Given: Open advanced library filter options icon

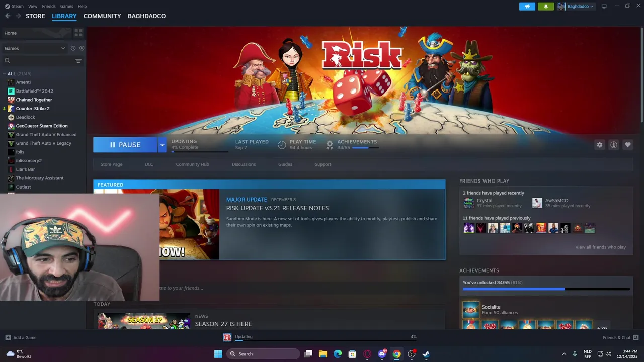Looking at the screenshot, I should click(78, 61).
